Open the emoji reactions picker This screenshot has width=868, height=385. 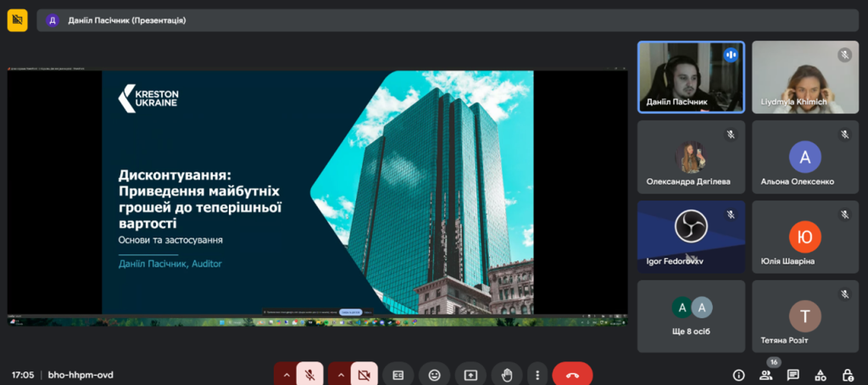[x=435, y=375]
